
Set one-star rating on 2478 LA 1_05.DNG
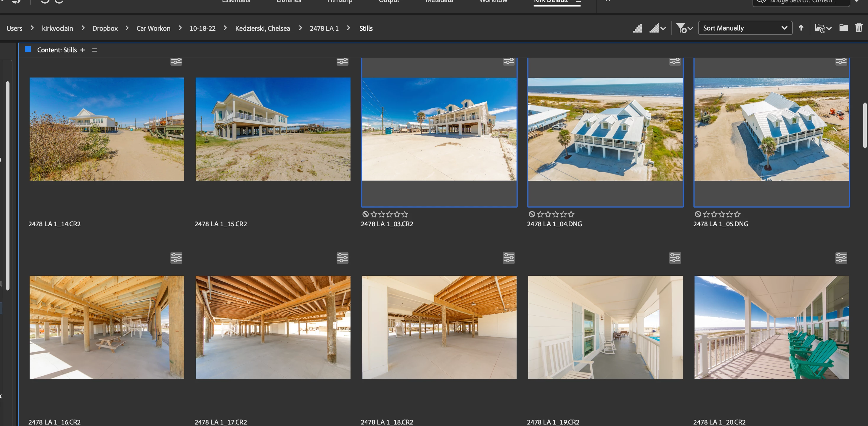pyautogui.click(x=706, y=214)
